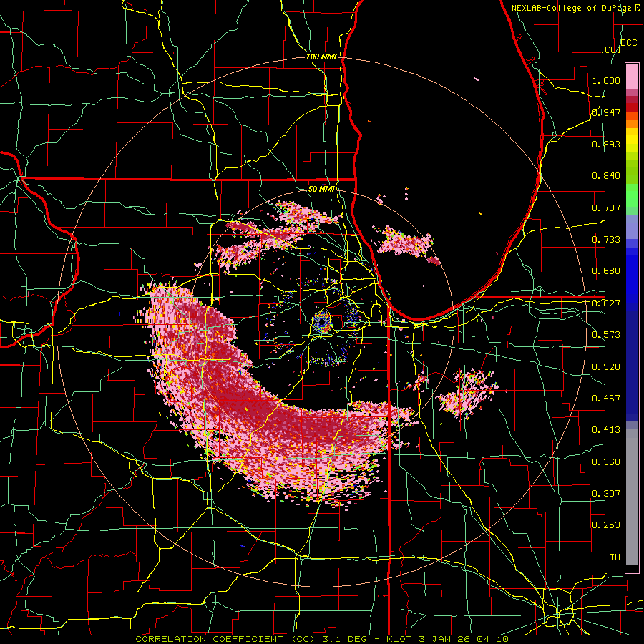Select the 0.413 legend value
This screenshot has height=644, width=644.
(606, 430)
